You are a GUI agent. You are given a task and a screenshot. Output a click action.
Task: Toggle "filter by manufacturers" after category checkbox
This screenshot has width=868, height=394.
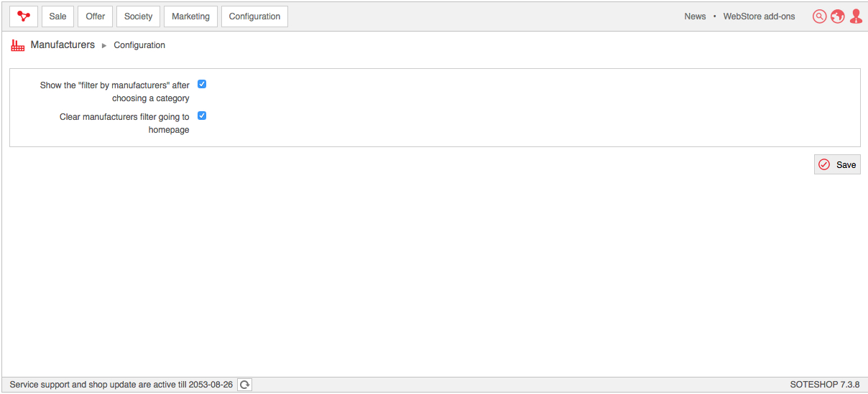(x=202, y=84)
